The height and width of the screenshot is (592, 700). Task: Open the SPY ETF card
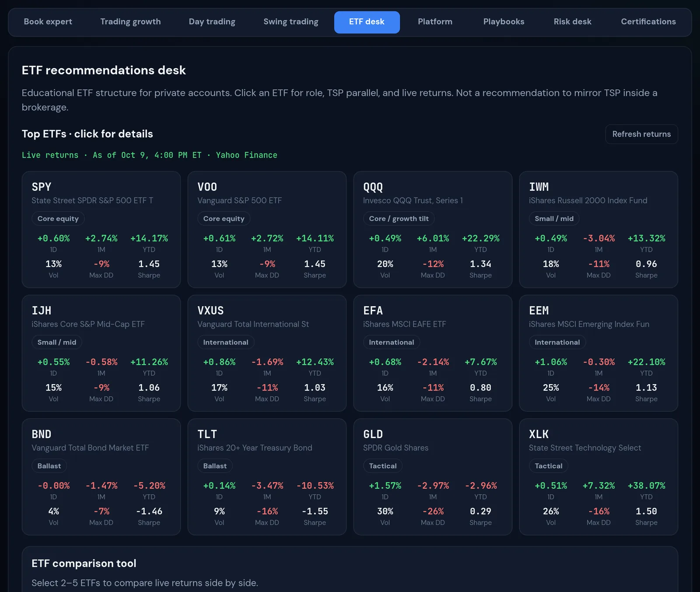(x=101, y=229)
